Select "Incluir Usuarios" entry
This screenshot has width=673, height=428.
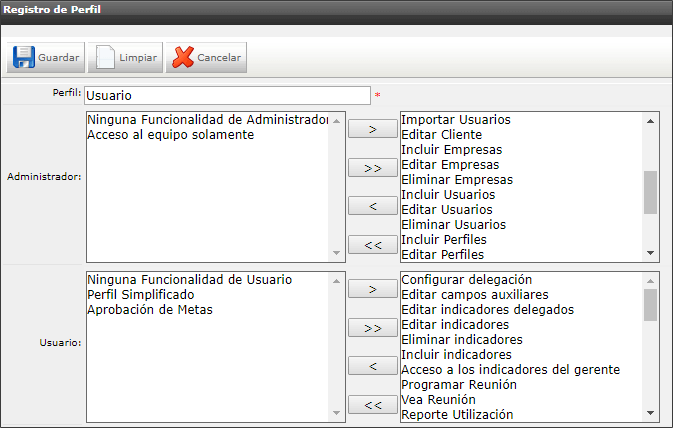pos(448,195)
